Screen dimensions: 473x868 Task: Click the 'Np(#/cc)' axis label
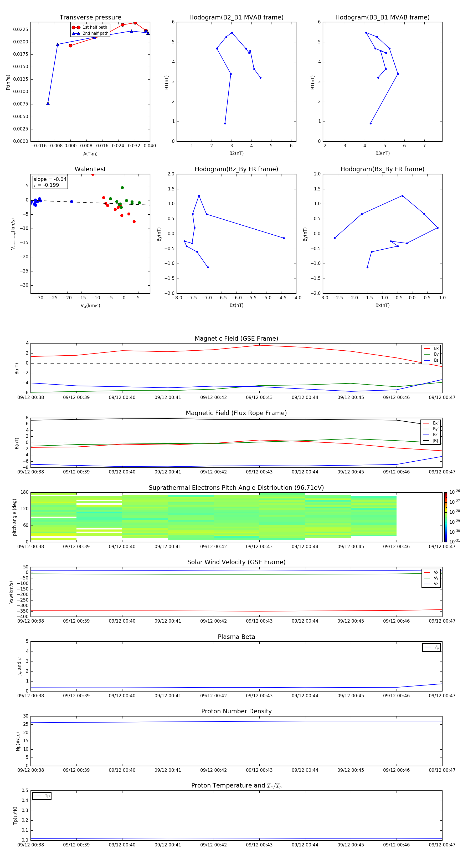coord(18,741)
